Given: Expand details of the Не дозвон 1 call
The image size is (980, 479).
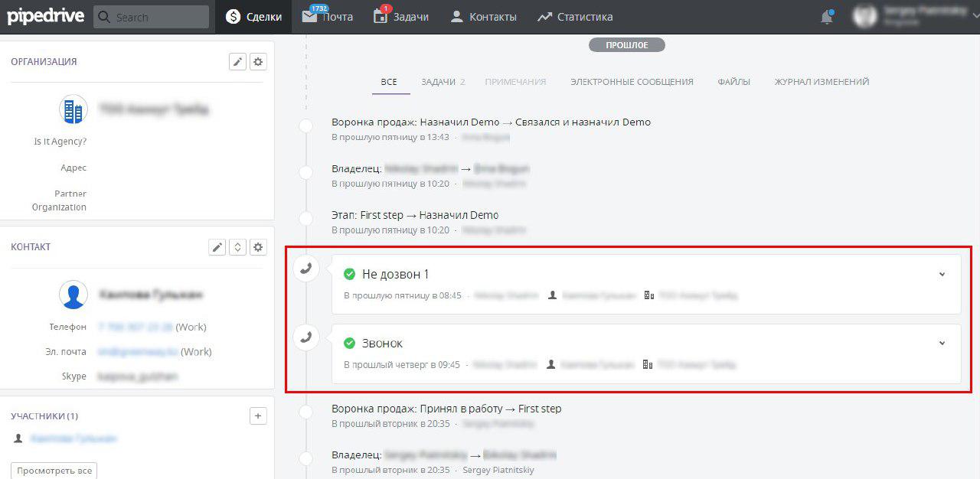Looking at the screenshot, I should 942,272.
